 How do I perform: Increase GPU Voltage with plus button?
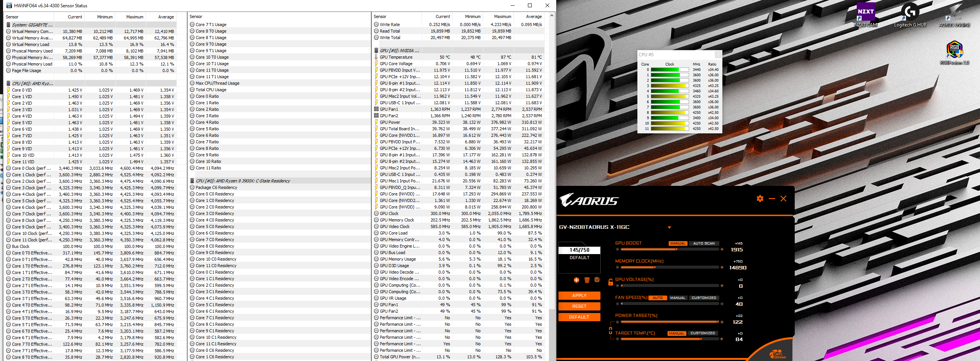722,286
